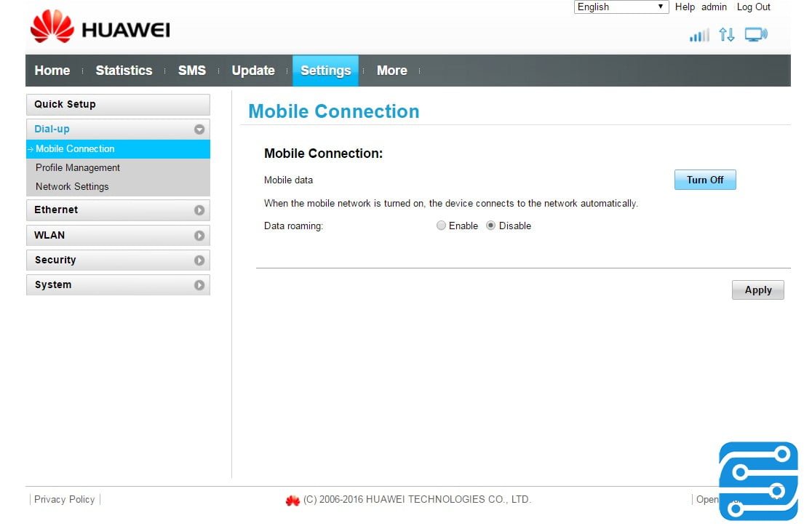The width and height of the screenshot is (812, 526).
Task: Click the Log Out link
Action: (x=753, y=7)
